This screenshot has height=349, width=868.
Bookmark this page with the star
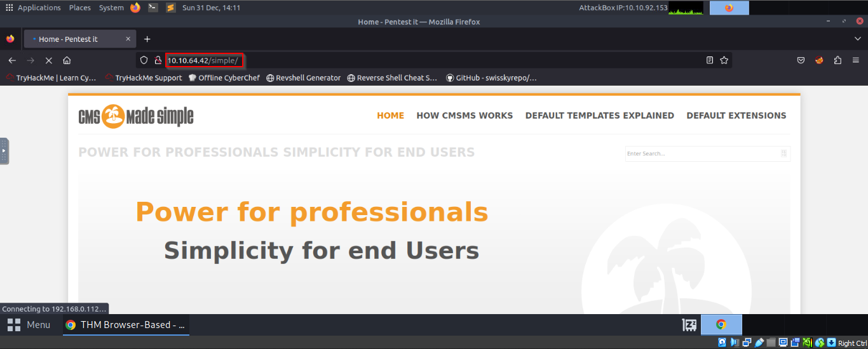(724, 60)
